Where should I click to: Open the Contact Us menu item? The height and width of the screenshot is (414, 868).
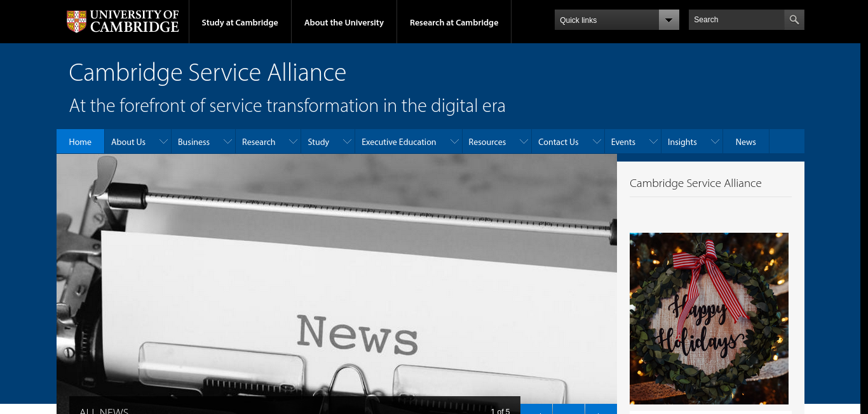pyautogui.click(x=559, y=142)
